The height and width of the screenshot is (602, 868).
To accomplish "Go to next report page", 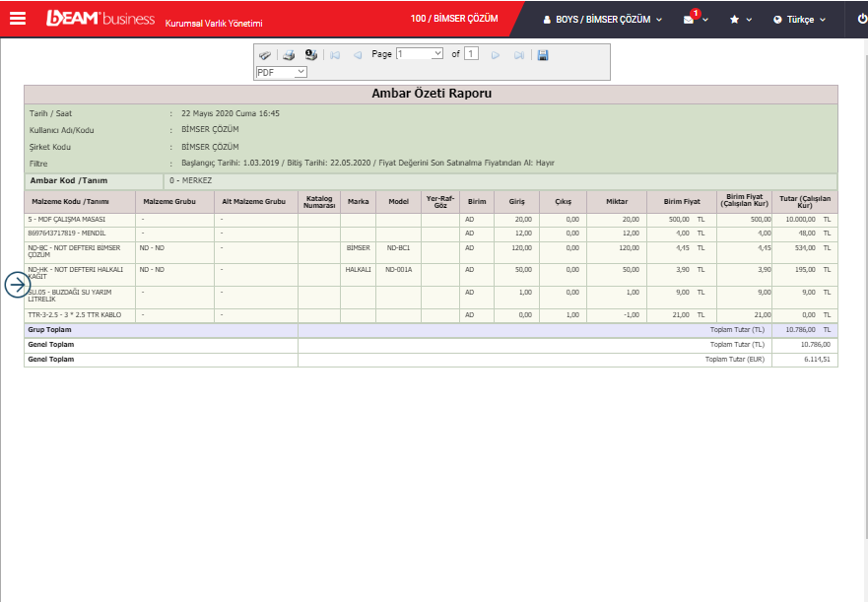I will (496, 55).
